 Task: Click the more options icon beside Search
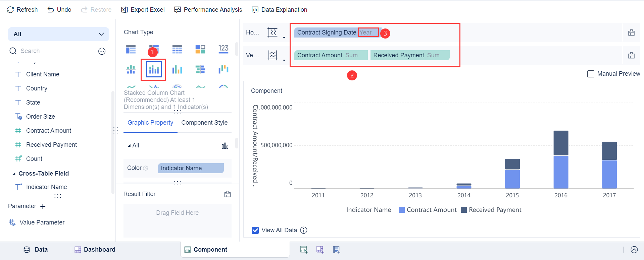tap(102, 51)
